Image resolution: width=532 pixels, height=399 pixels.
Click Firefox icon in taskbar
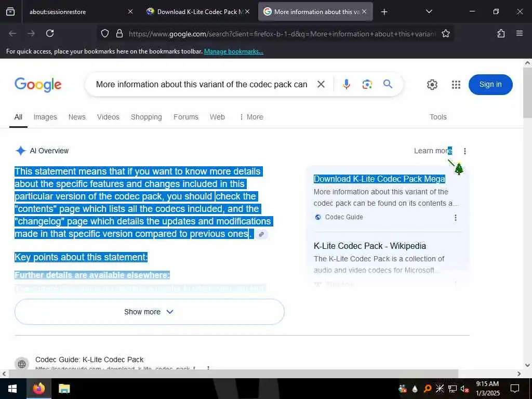point(38,389)
